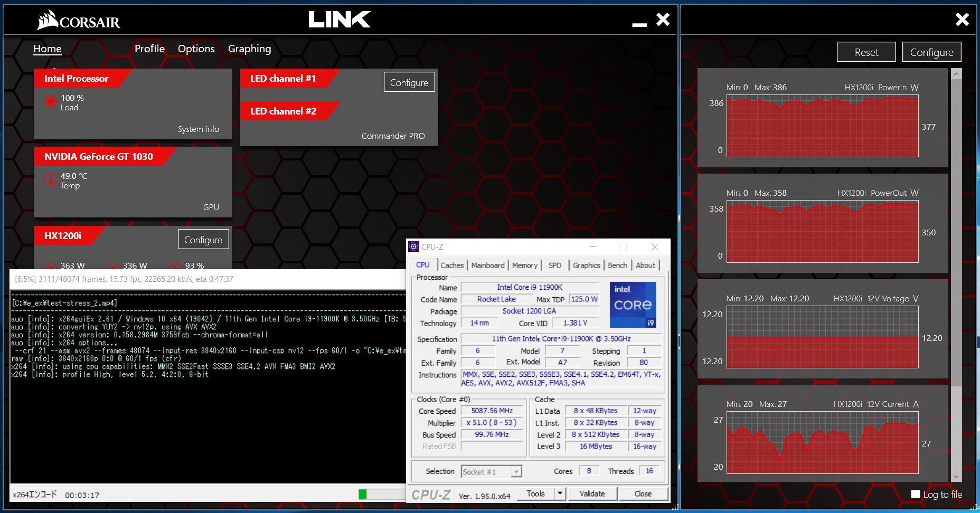The height and width of the screenshot is (513, 980).
Task: Click the NVIDIA GeForce GT 1030 header
Action: [99, 156]
